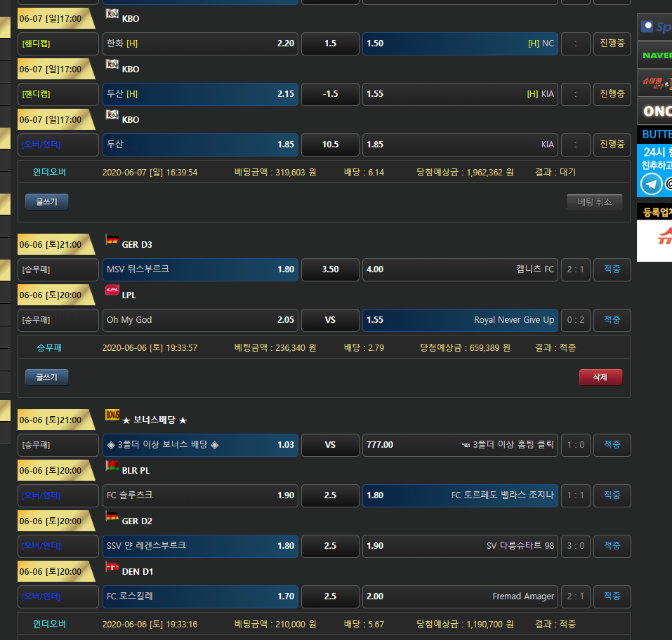Select the 한화 handicap odds 2.20
The height and width of the screenshot is (640, 672).
point(200,44)
